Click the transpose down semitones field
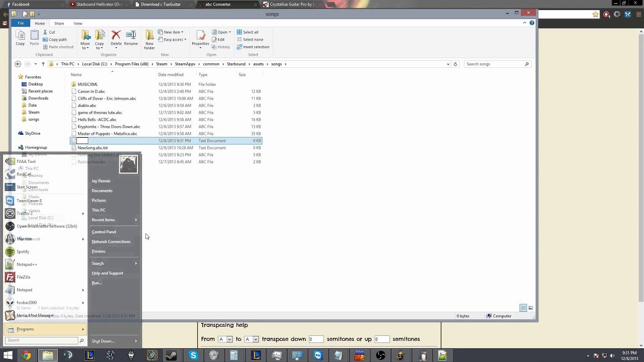The height and width of the screenshot is (362, 644). point(316,339)
